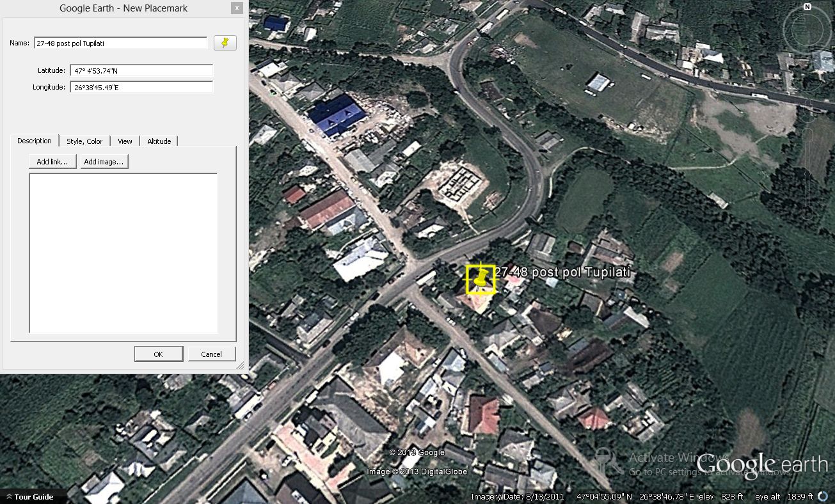Click the placemark icon chooser button
Image resolution: width=835 pixels, height=504 pixels.
point(225,43)
